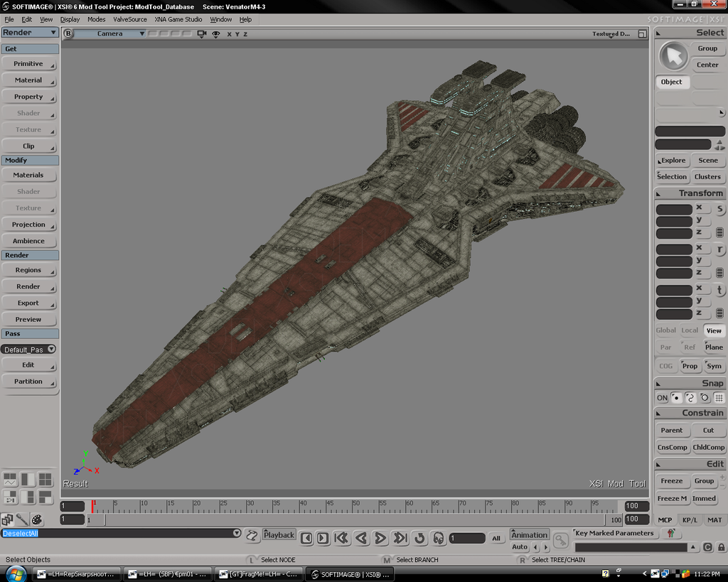Step to the next frame
Image resolution: width=728 pixels, height=582 pixels.
(x=323, y=539)
